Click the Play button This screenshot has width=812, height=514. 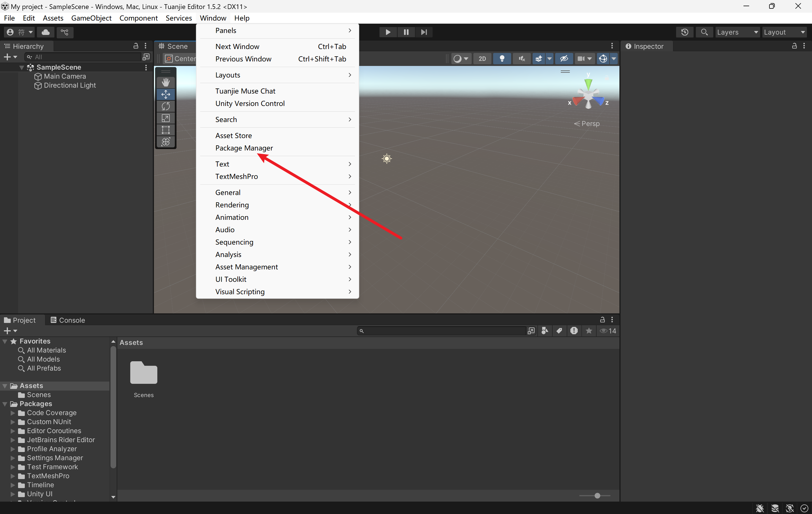click(x=388, y=32)
